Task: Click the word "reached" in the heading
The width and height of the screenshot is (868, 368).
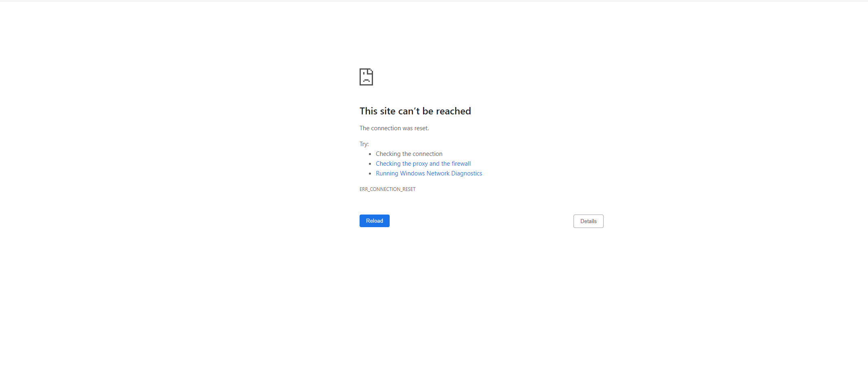Action: point(454,111)
